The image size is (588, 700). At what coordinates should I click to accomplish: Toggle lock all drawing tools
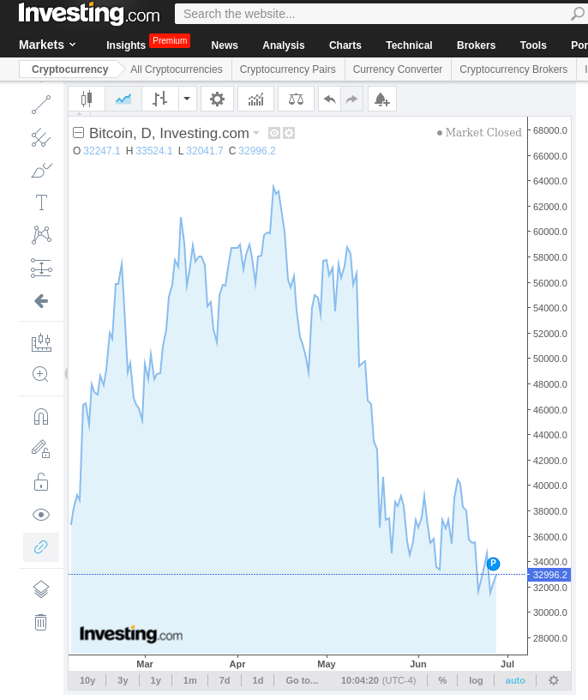click(40, 482)
